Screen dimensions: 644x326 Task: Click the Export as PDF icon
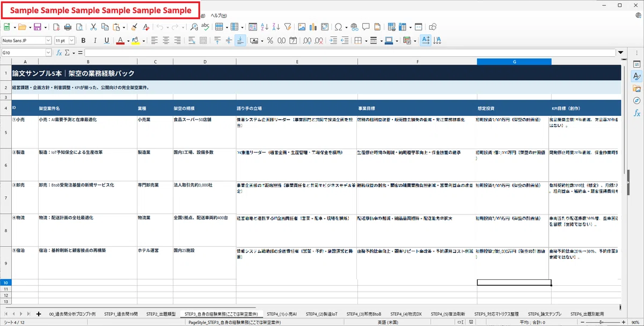pyautogui.click(x=56, y=27)
